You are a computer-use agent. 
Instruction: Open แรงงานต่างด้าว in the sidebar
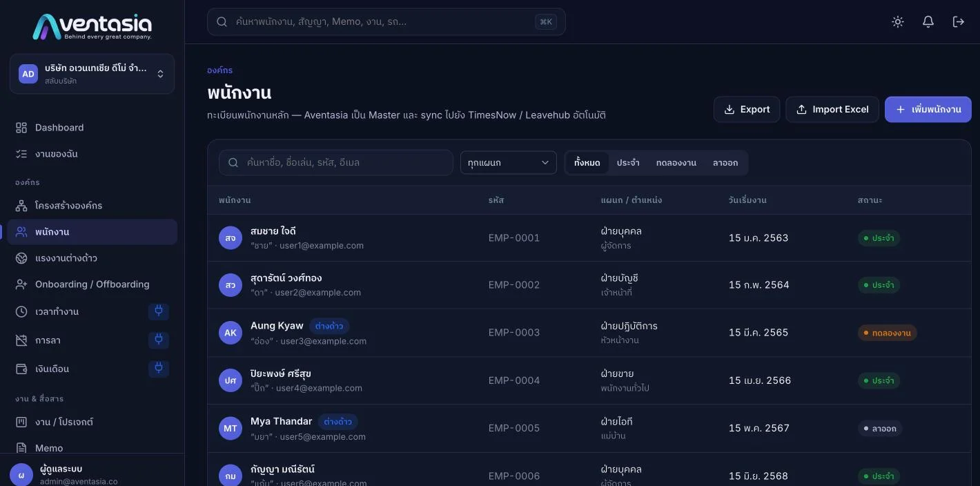(92, 258)
